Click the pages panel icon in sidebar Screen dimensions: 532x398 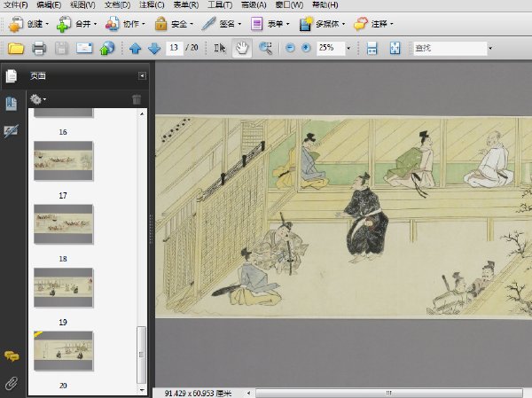pos(12,76)
